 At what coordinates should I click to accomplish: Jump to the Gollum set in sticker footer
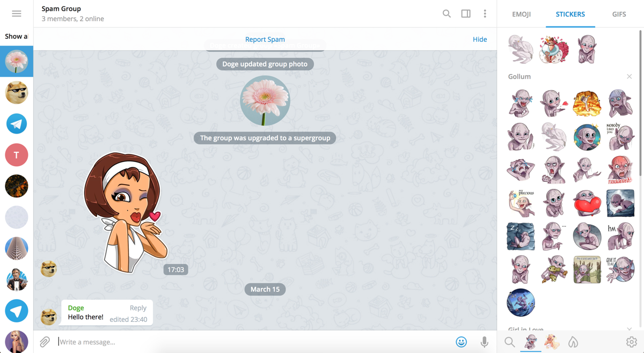pos(531,341)
